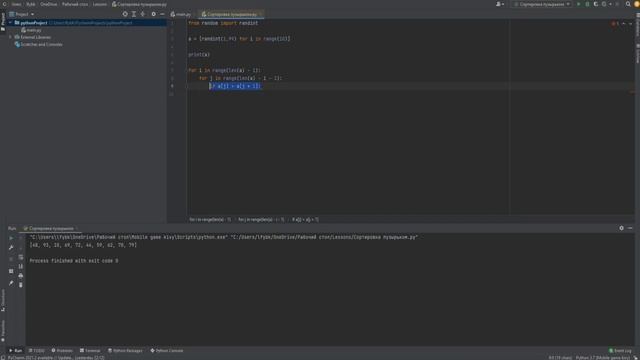Collapse the pythonProject root folder
Viewport: 640px width, 360px height.
pyautogui.click(x=11, y=23)
